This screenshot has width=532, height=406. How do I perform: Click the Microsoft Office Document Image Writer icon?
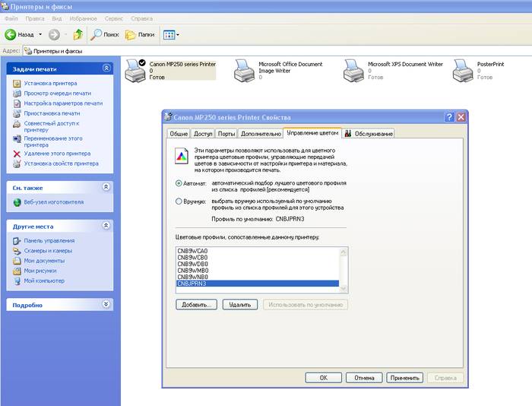point(245,70)
